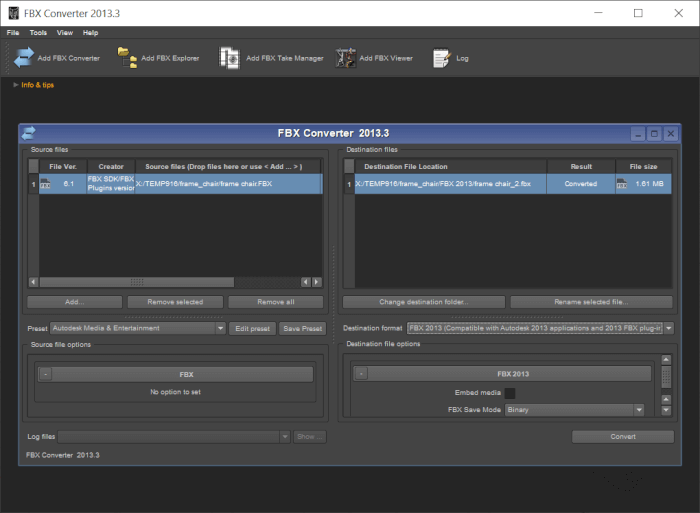Click the Save Preset button

click(x=303, y=329)
